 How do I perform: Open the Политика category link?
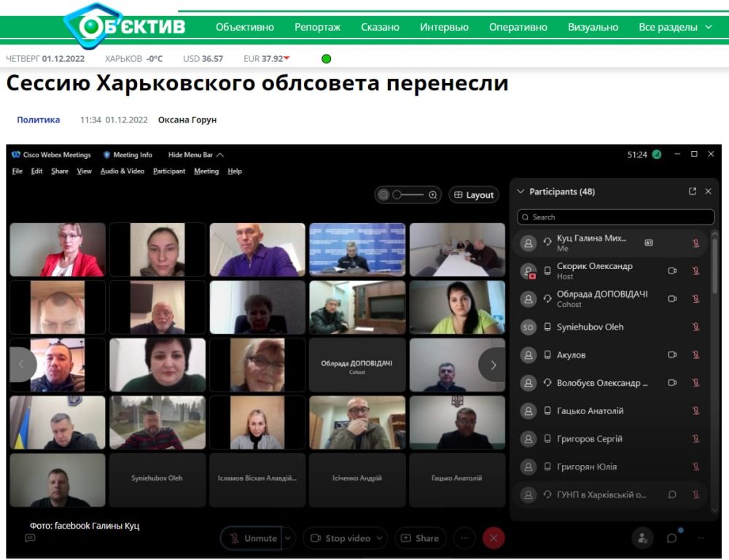pos(38,120)
